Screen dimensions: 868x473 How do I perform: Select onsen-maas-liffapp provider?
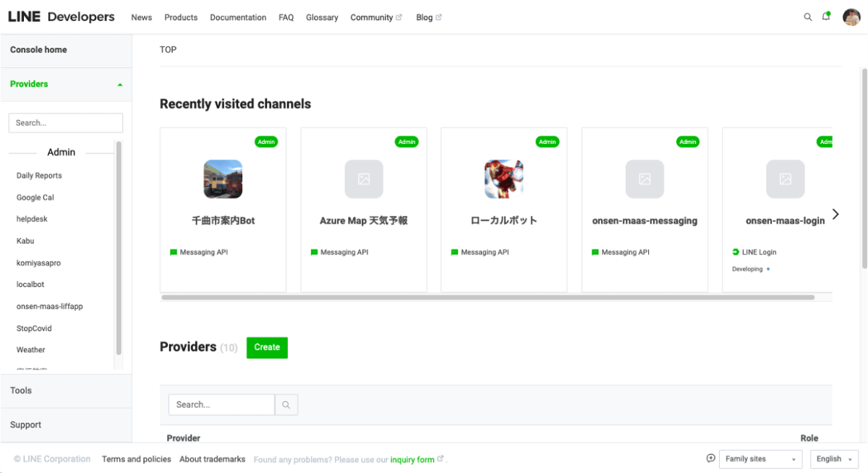click(x=50, y=307)
